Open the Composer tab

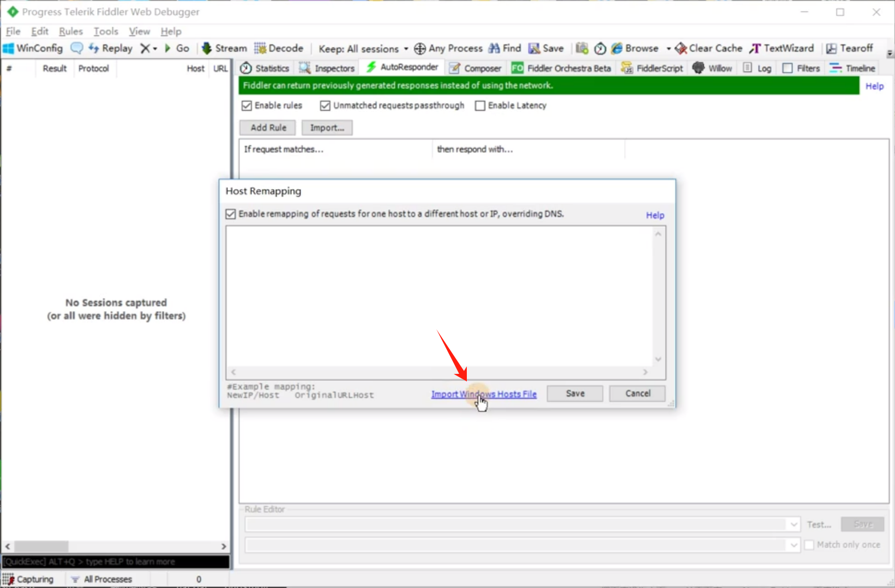[x=475, y=68]
